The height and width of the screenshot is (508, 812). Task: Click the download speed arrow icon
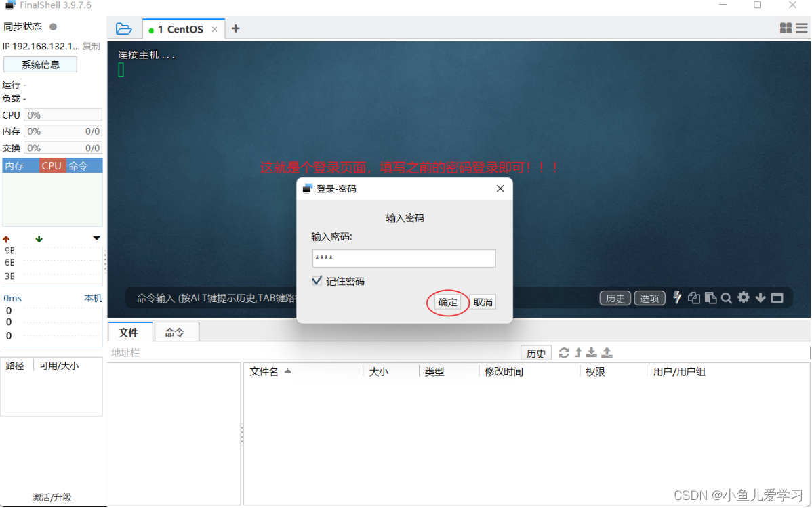pyautogui.click(x=39, y=239)
